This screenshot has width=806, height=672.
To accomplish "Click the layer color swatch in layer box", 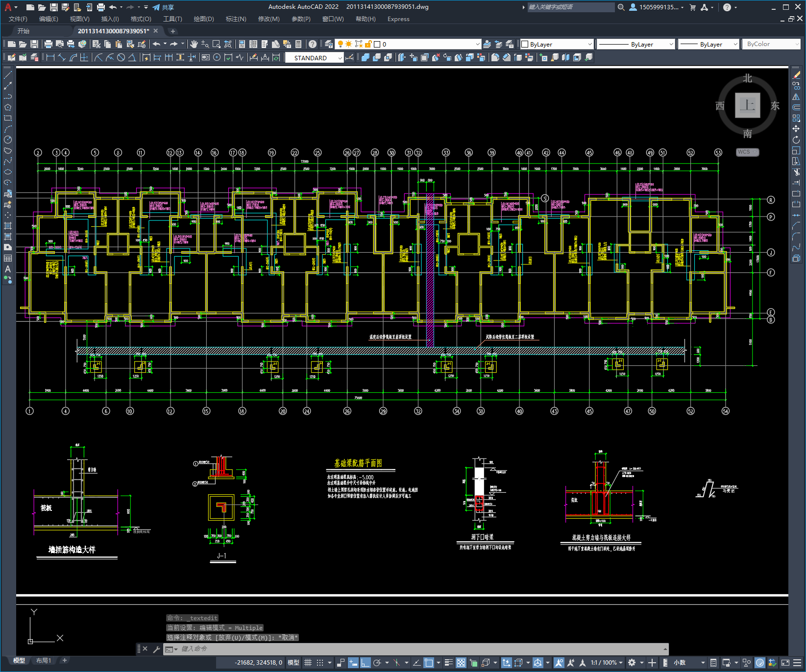I will point(377,44).
